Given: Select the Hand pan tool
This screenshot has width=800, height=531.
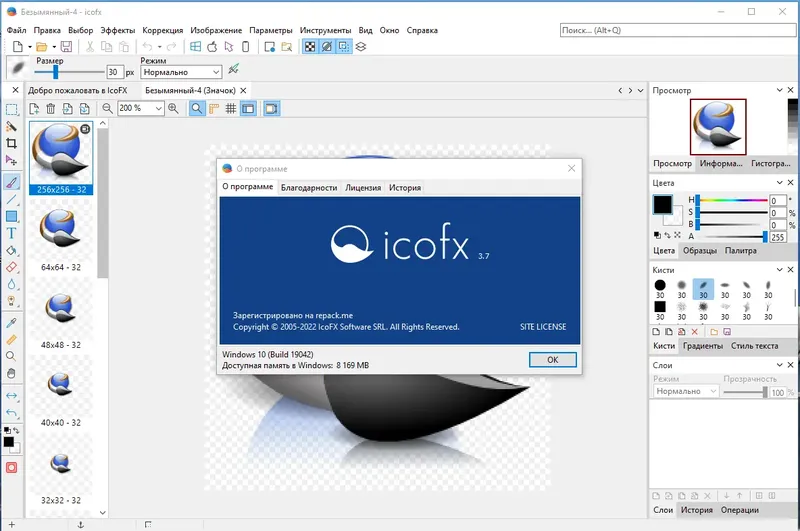Looking at the screenshot, I should coord(11,373).
